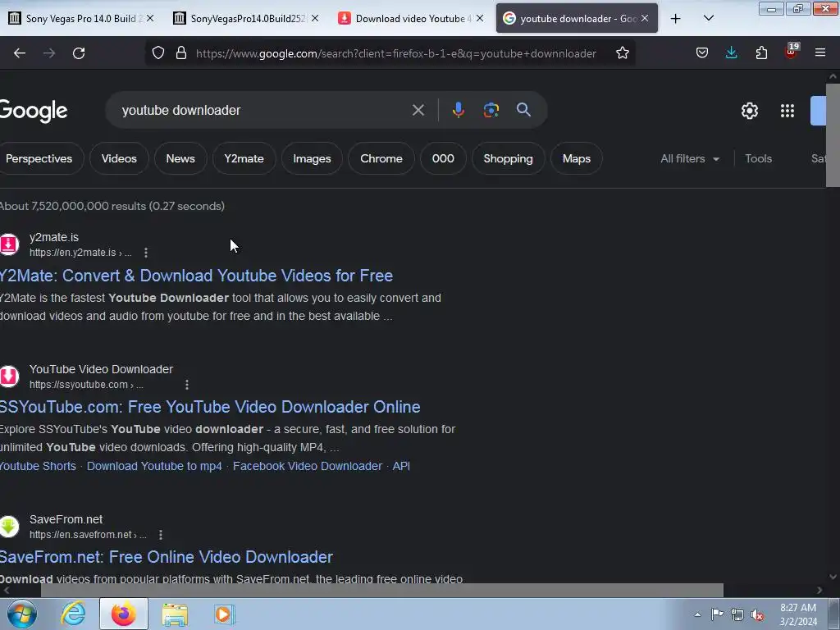Open the search Tools options
840x630 pixels.
[x=758, y=158]
